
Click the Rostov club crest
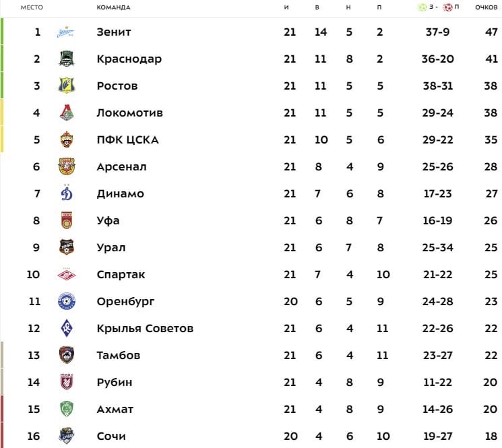67,86
